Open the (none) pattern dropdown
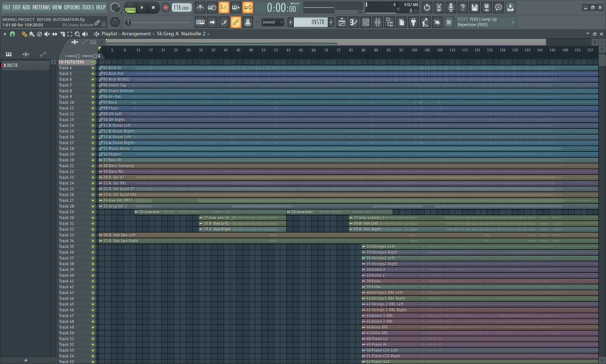The image size is (606, 364). pyautogui.click(x=272, y=22)
